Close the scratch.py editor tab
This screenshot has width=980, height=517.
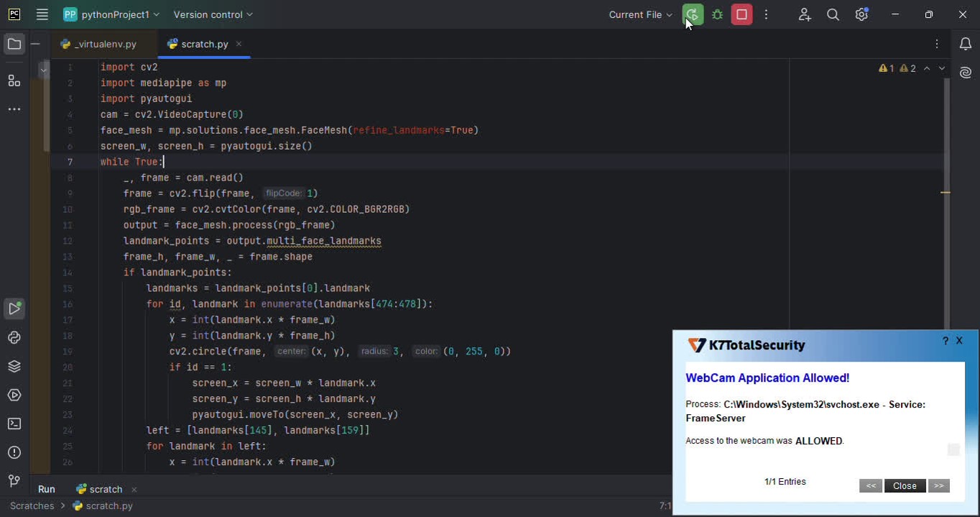[x=239, y=44]
